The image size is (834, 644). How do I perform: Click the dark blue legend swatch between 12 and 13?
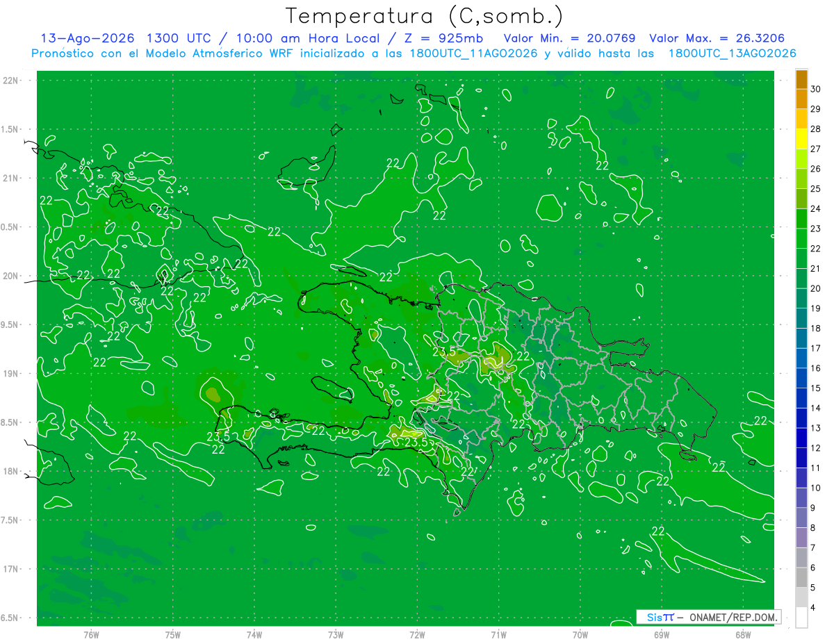click(801, 438)
